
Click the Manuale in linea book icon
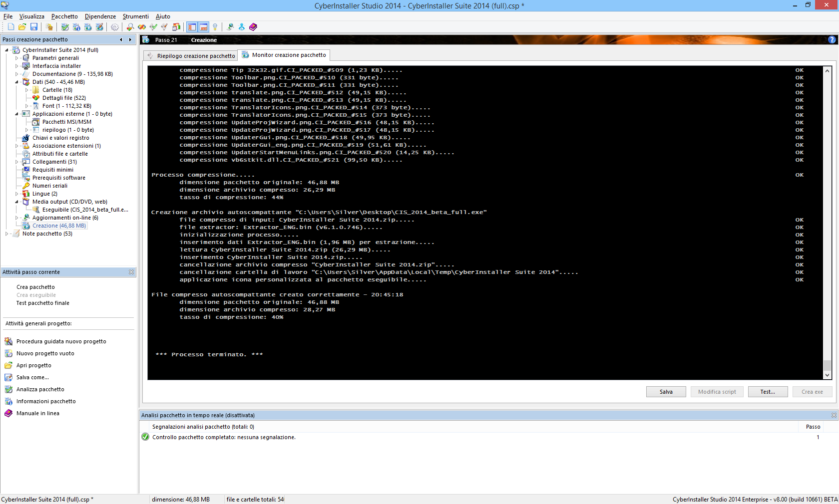pos(8,413)
